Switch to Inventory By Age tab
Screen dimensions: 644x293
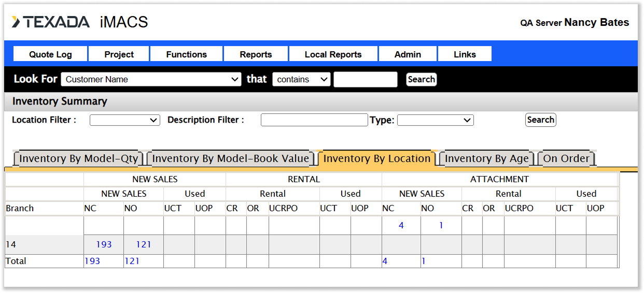click(487, 158)
